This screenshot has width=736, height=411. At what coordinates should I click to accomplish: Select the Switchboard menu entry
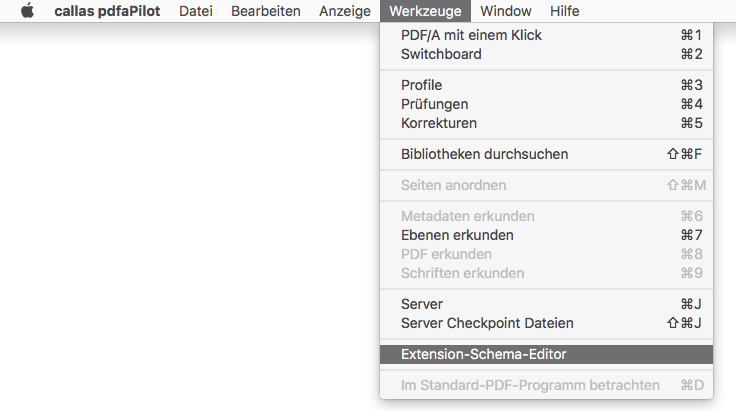pyautogui.click(x=546, y=54)
